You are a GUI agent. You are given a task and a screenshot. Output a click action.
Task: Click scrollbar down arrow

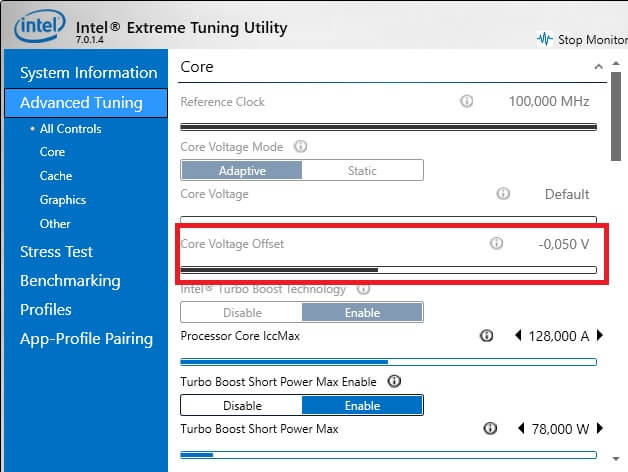pyautogui.click(x=616, y=459)
